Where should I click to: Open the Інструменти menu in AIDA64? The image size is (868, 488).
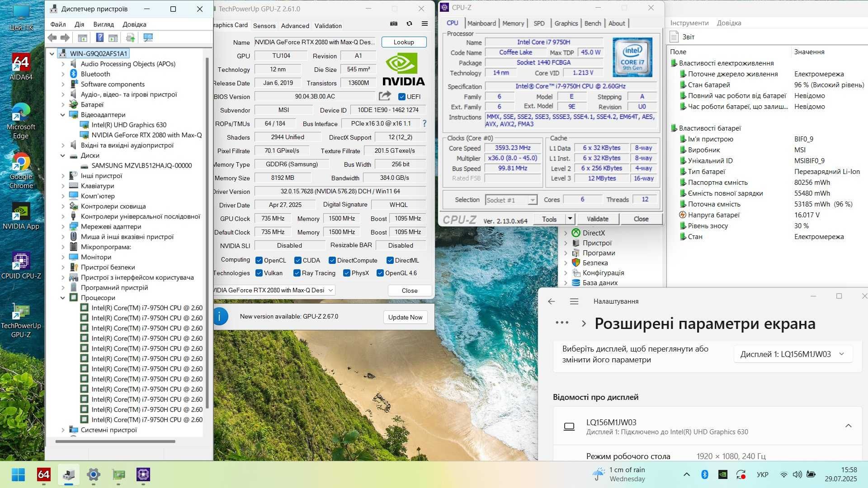(x=689, y=23)
